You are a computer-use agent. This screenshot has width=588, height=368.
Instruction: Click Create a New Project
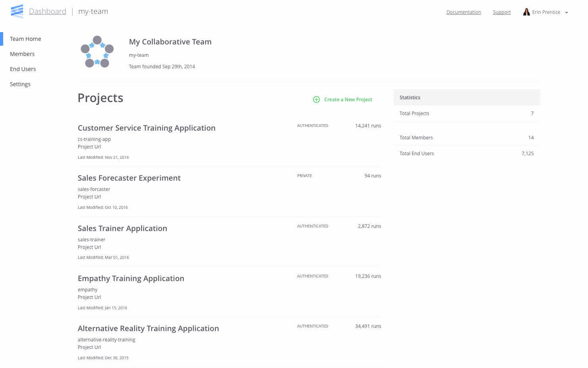(x=348, y=100)
